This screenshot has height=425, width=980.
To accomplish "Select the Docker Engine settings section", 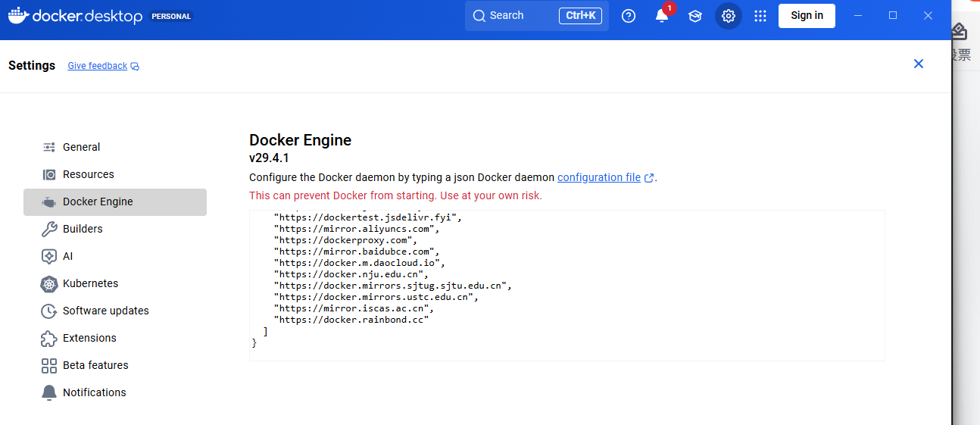I will pos(115,202).
